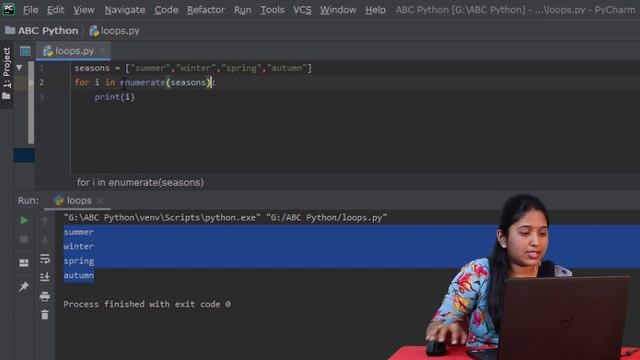Open the Edit menu
This screenshot has width=640, height=360.
(55, 9)
